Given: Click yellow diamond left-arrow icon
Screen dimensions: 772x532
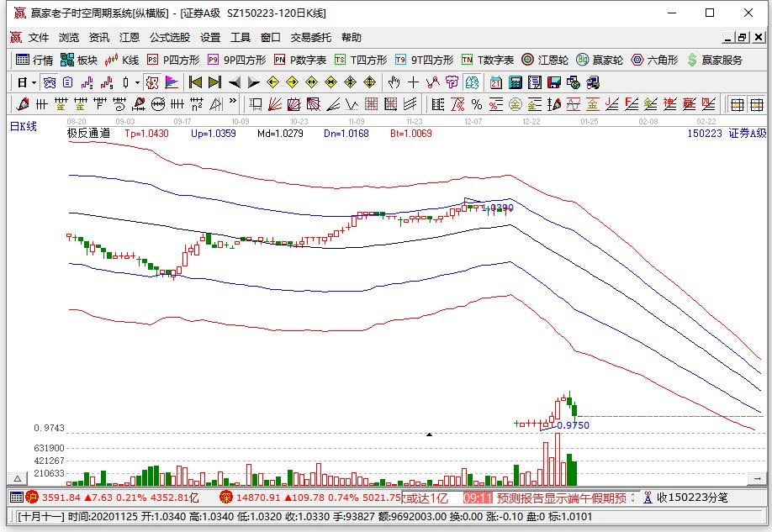Looking at the screenshot, I should [x=272, y=82].
